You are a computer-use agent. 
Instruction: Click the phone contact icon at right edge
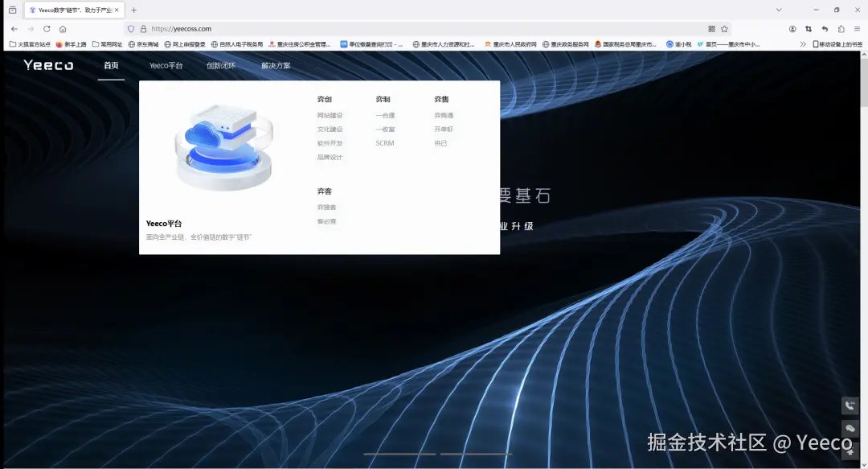click(x=850, y=405)
